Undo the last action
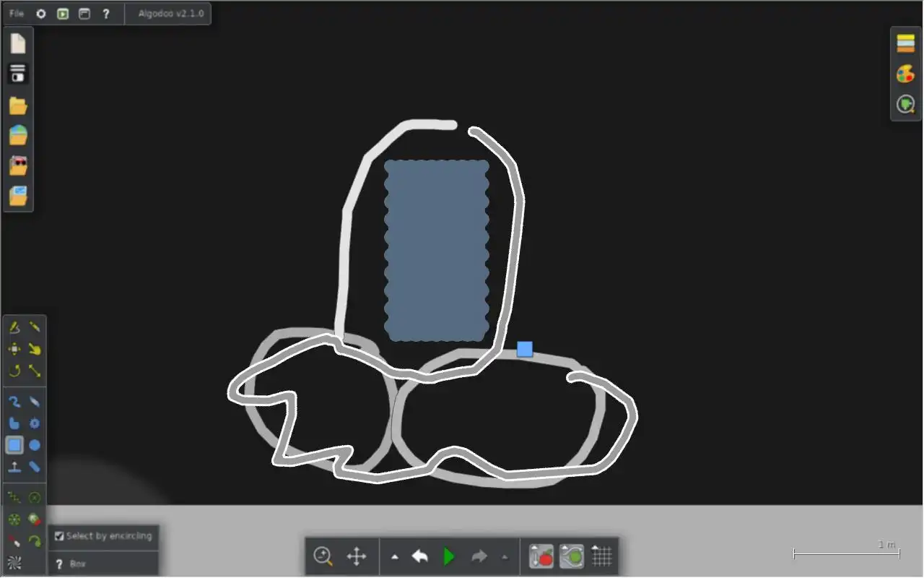Viewport: 924px width, 578px height. tap(419, 556)
